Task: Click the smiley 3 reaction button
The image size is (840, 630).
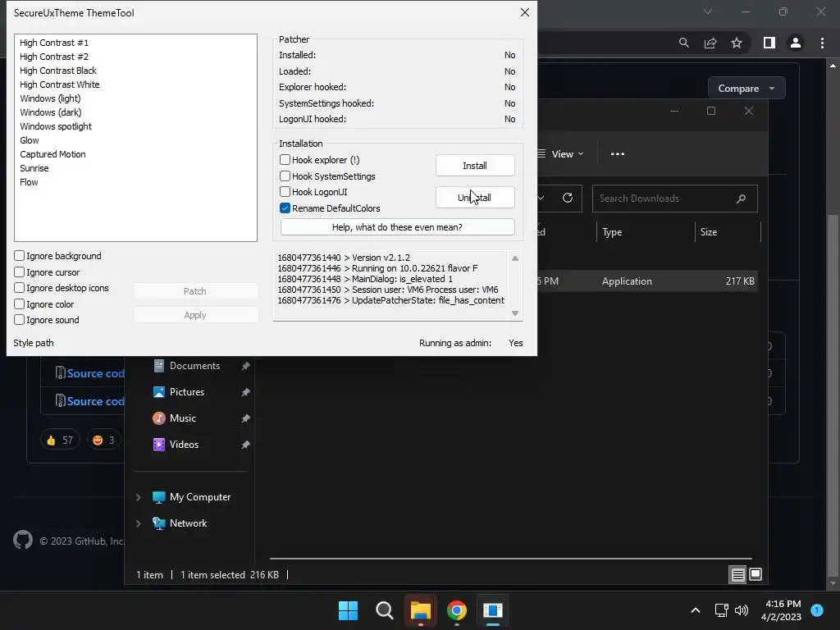Action: click(103, 441)
